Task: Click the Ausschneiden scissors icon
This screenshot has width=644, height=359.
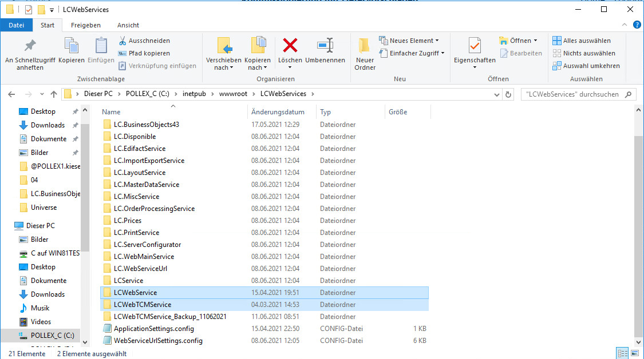Action: 123,41
